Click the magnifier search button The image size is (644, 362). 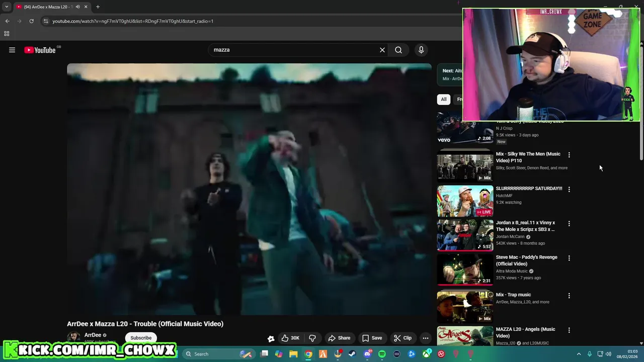(x=398, y=50)
